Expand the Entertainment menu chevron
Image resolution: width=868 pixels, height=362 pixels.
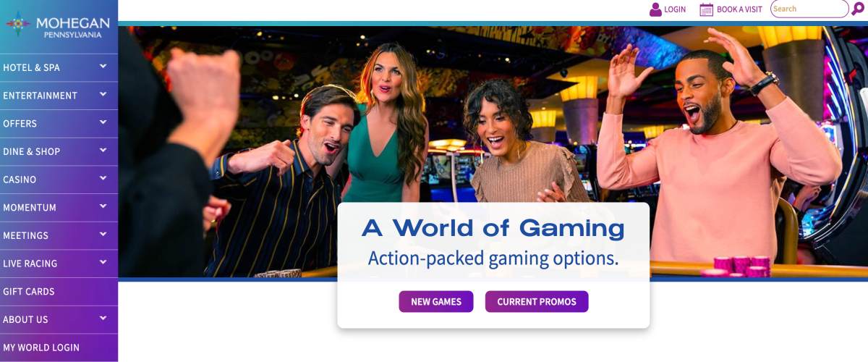coord(103,94)
